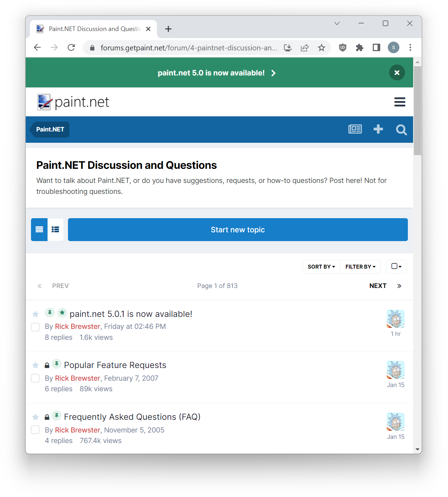Tick checkbox for Popular Feature Requests topic
This screenshot has width=448, height=497.
click(35, 378)
